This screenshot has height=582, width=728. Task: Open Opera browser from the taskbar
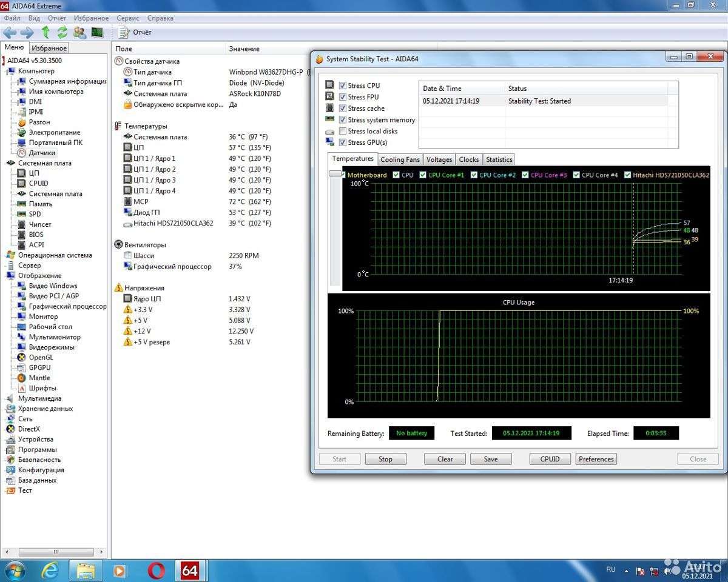(156, 570)
